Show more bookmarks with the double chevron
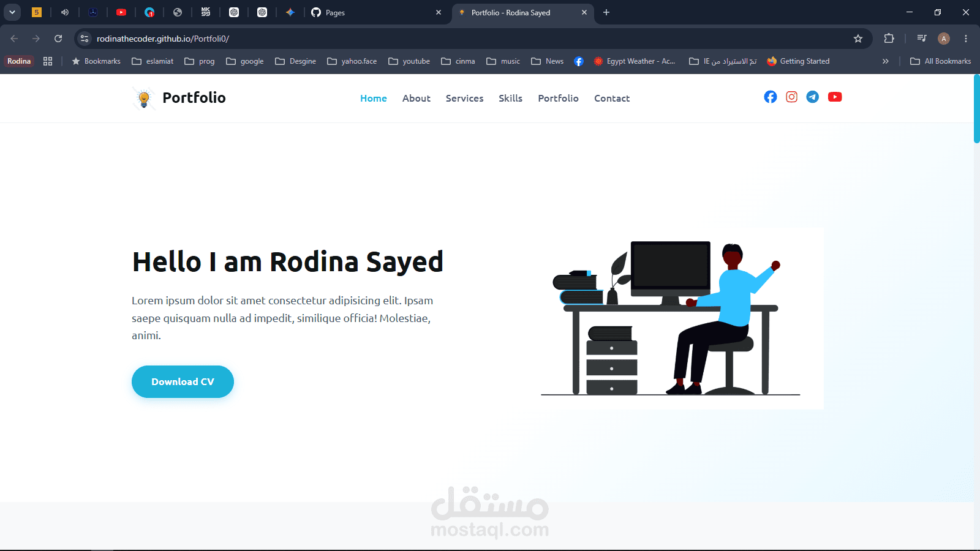The width and height of the screenshot is (980, 551). point(885,61)
